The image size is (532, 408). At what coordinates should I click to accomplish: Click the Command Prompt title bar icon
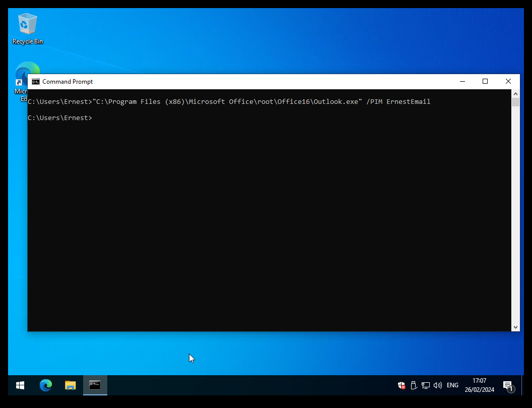(x=35, y=82)
